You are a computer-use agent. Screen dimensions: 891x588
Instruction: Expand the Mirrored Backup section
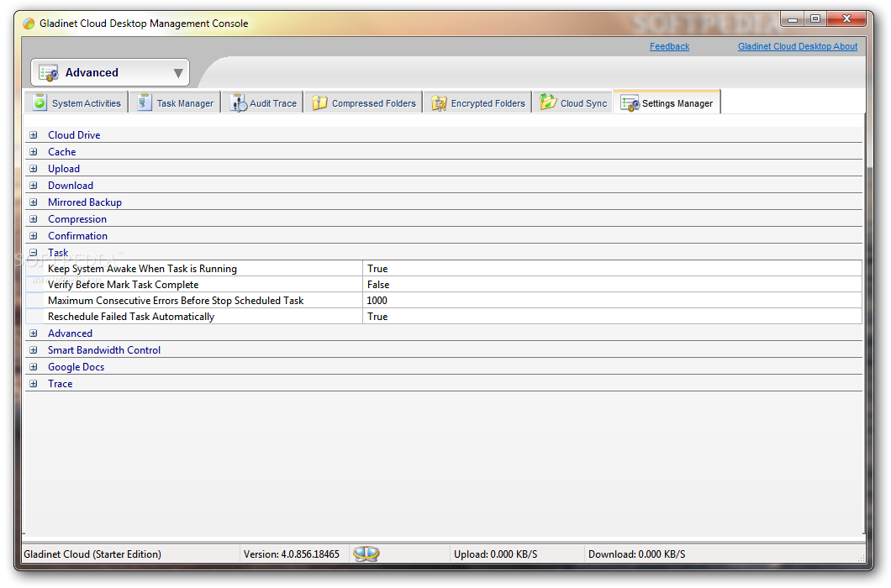pyautogui.click(x=34, y=202)
